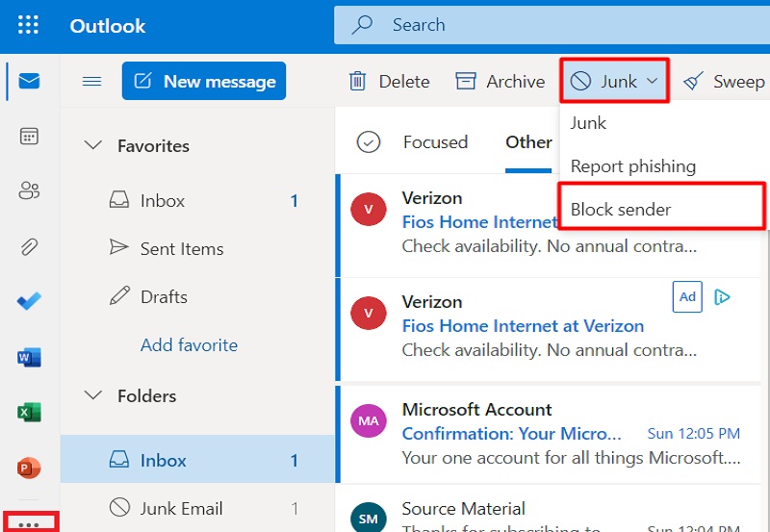
Task: Click the Add favorite link
Action: [x=189, y=344]
